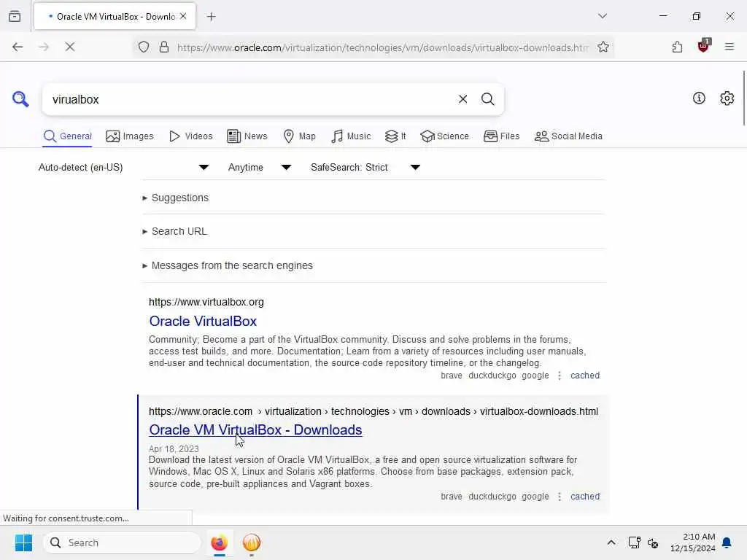Close the Oracle VM VirtualBox tab

[183, 16]
